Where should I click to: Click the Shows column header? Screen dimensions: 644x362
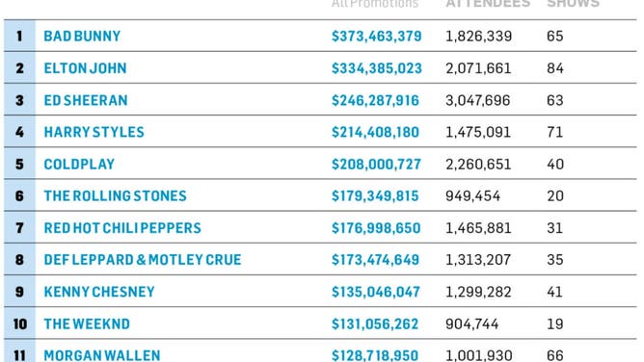point(574,4)
